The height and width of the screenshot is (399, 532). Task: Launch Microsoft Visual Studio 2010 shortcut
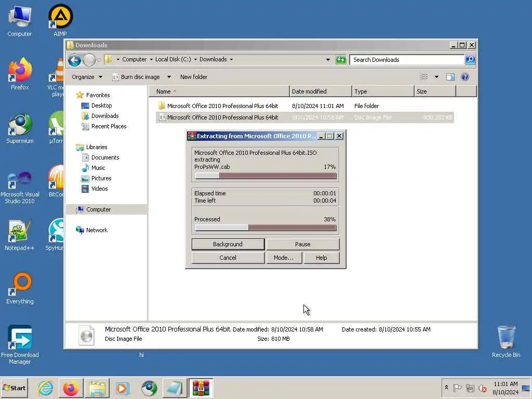pyautogui.click(x=20, y=188)
